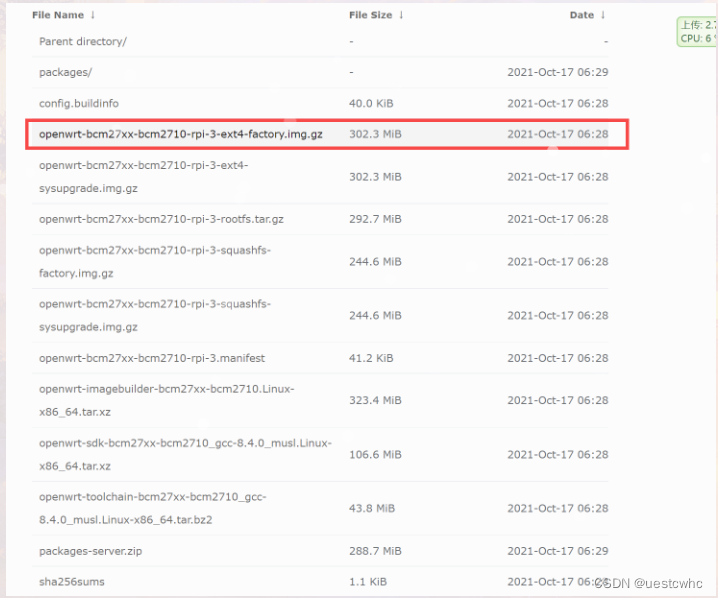Image resolution: width=718 pixels, height=598 pixels.
Task: Open the packages/ folder link
Action: coord(65,72)
